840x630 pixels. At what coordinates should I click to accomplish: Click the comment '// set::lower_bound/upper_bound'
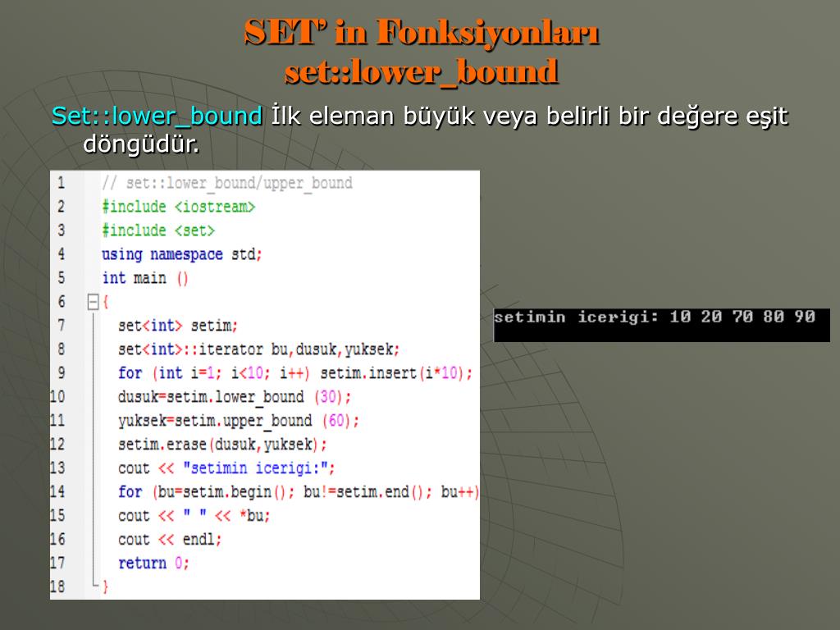click(x=227, y=184)
